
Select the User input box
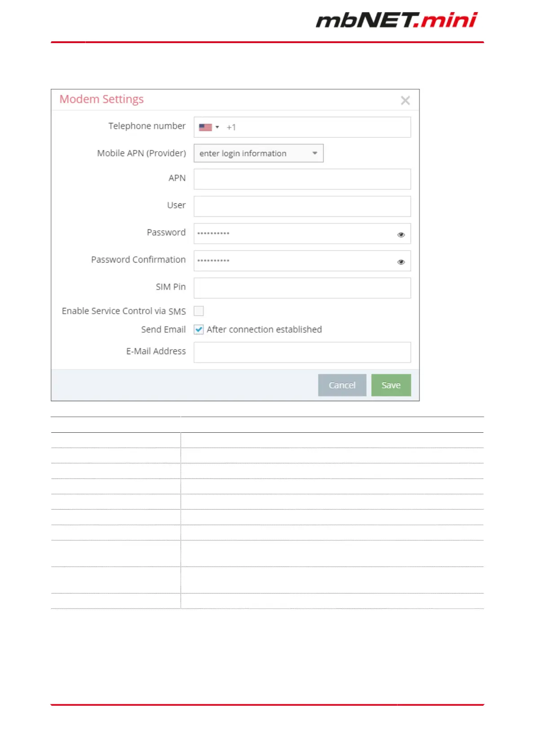pos(302,207)
